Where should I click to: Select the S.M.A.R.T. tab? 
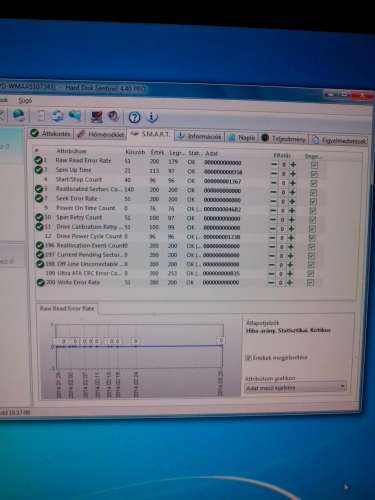(150, 134)
